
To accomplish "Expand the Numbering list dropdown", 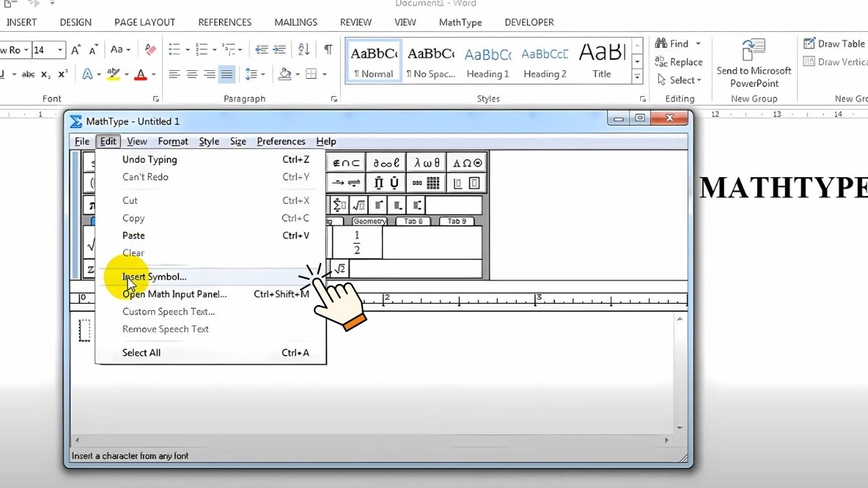I will tap(215, 50).
